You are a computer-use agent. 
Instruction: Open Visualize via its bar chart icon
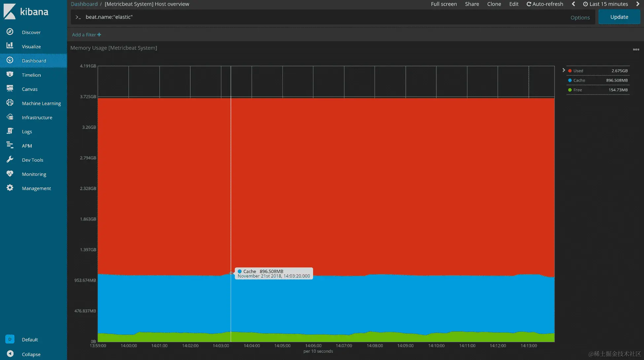[10, 46]
